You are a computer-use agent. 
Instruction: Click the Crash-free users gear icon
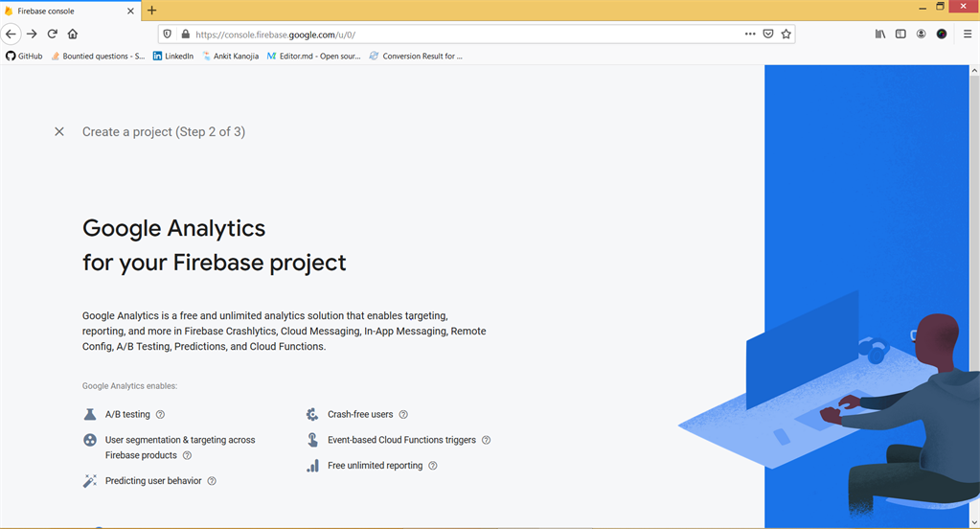click(312, 415)
